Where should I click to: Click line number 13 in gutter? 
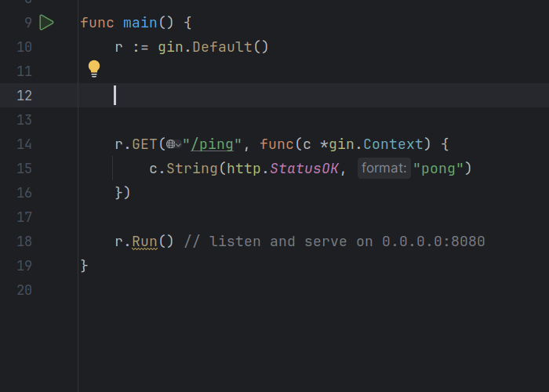(x=24, y=120)
